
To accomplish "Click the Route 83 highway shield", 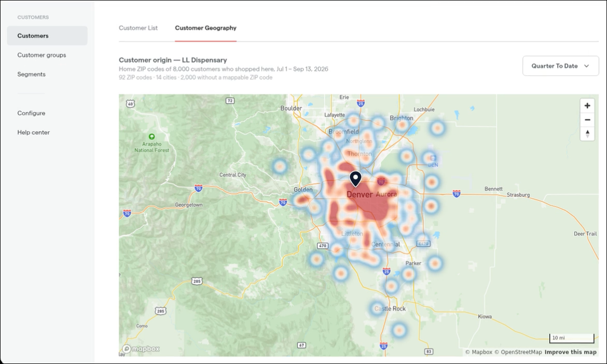I will (429, 352).
